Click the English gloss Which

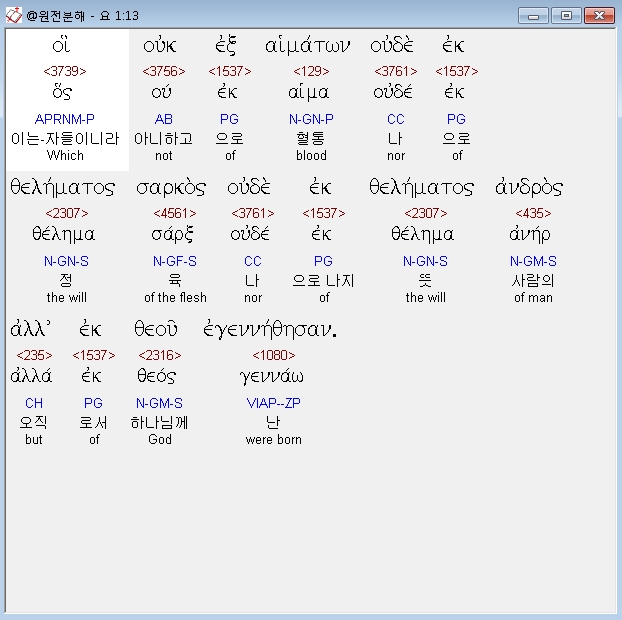[x=65, y=155]
